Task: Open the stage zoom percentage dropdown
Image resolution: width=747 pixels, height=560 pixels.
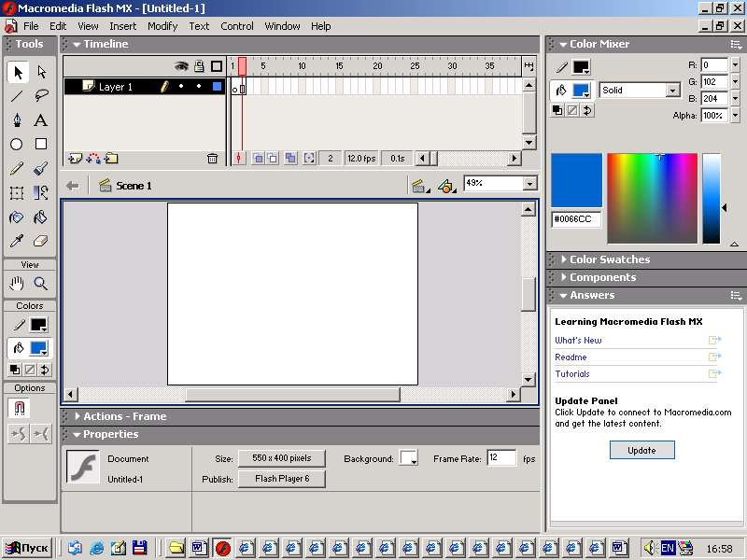Action: click(529, 183)
